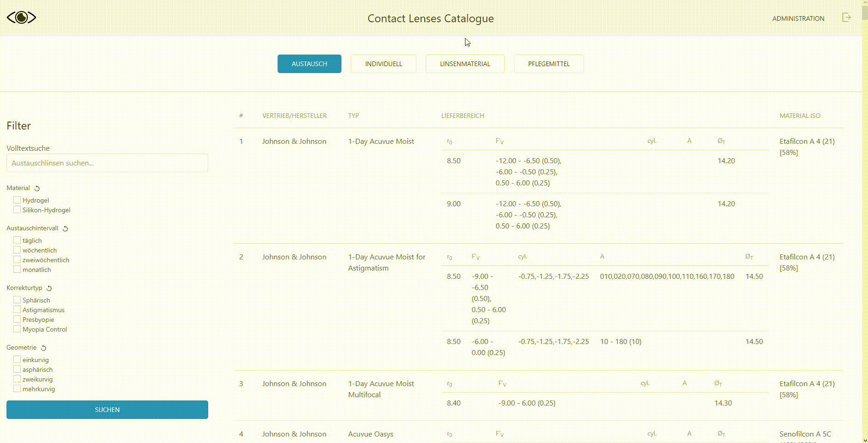Click the Material ISO column header

800,116
